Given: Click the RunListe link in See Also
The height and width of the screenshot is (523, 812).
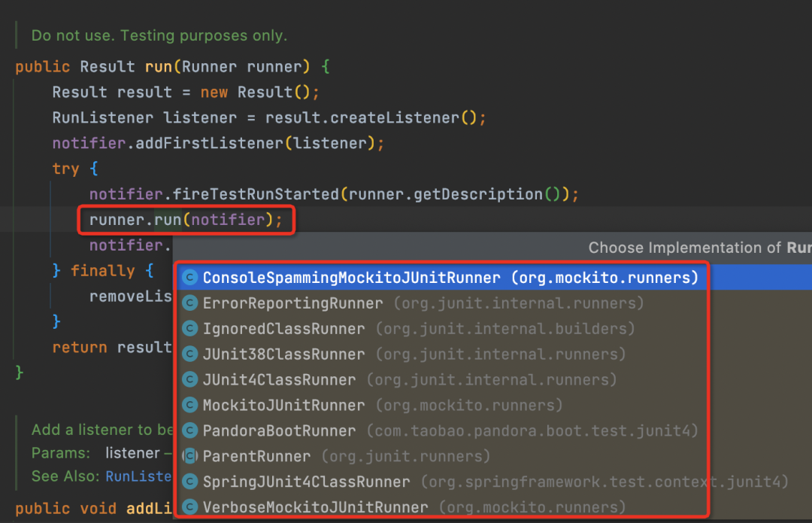Looking at the screenshot, I should pyautogui.click(x=138, y=476).
